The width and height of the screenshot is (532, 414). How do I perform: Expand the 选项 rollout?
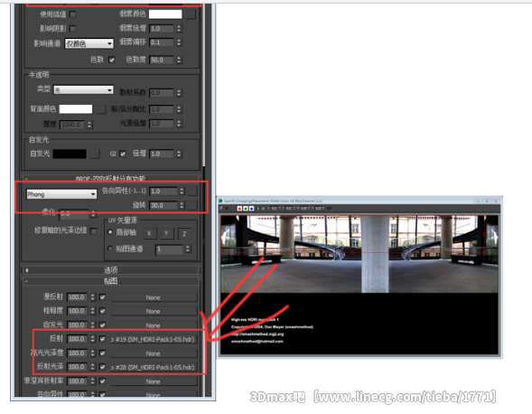[x=110, y=270]
